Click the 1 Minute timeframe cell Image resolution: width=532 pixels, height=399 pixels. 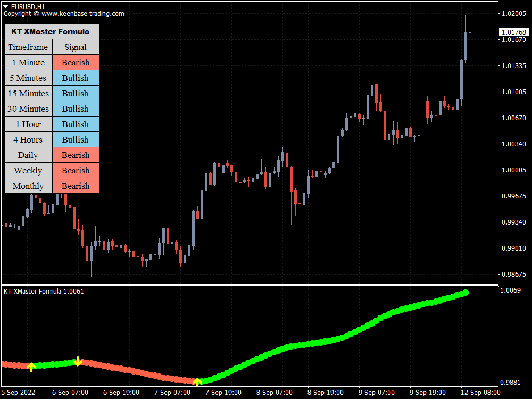point(29,62)
